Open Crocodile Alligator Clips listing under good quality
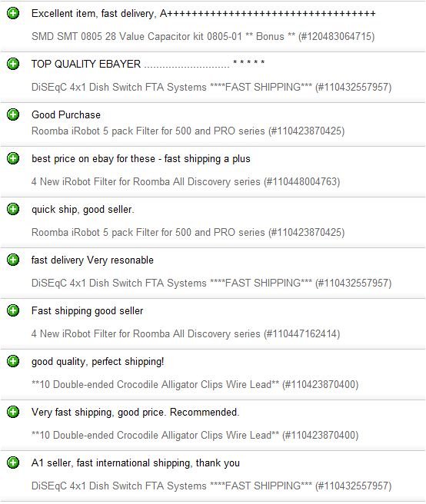Image resolution: width=426 pixels, height=504 pixels. pyautogui.click(x=195, y=384)
